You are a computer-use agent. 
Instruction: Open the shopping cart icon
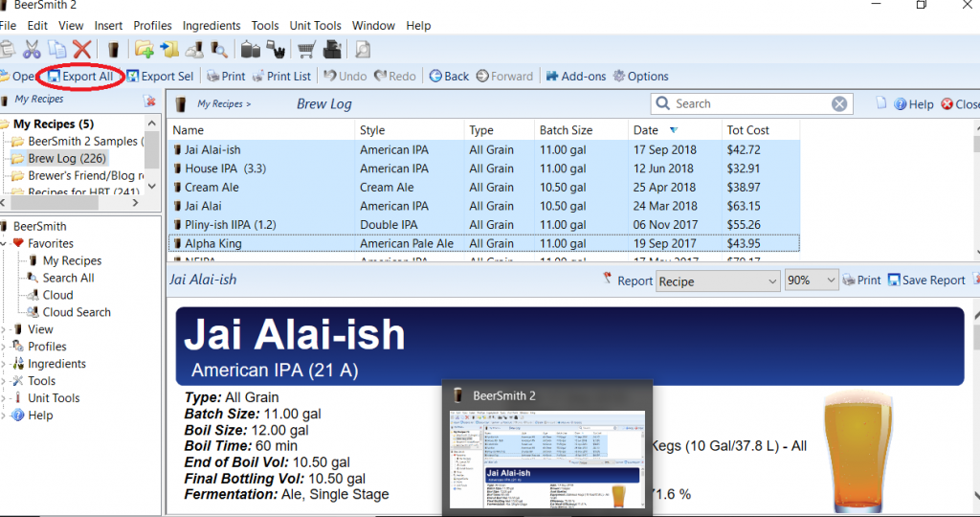(306, 50)
